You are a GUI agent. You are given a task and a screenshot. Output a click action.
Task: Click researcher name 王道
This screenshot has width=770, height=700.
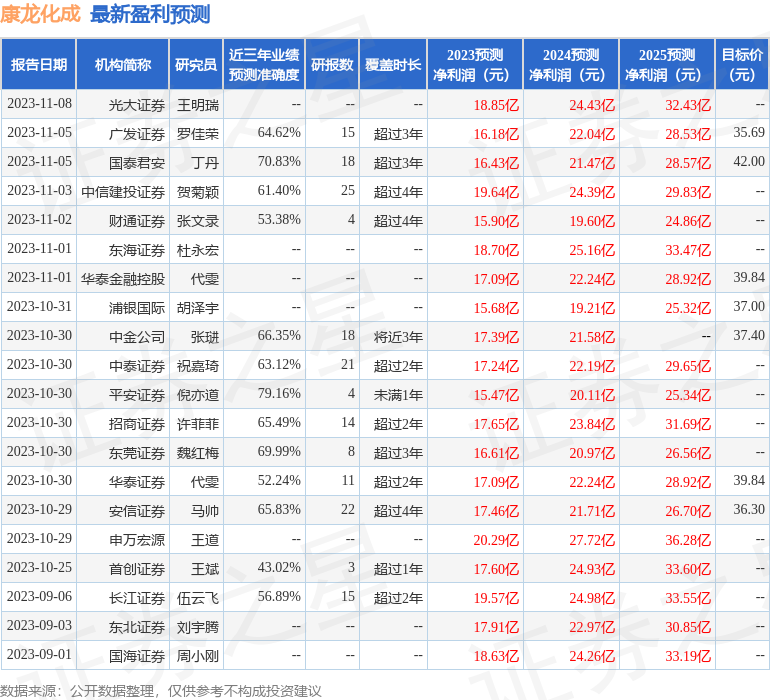[x=205, y=540]
